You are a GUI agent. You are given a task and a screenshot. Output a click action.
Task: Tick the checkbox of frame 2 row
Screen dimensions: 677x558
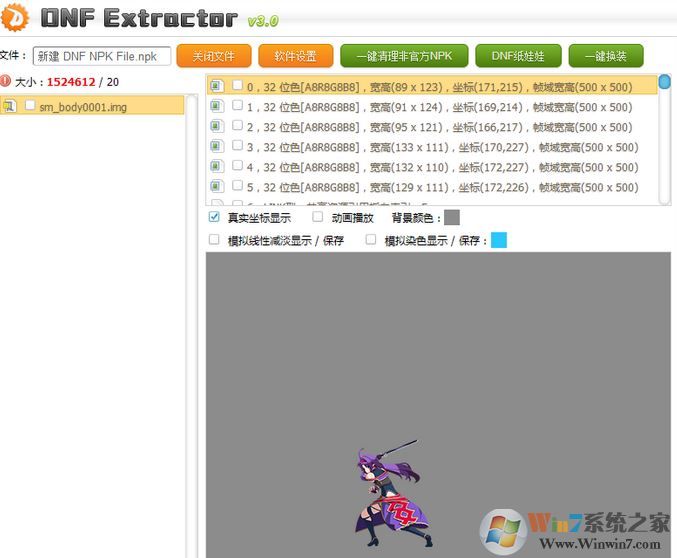point(237,125)
